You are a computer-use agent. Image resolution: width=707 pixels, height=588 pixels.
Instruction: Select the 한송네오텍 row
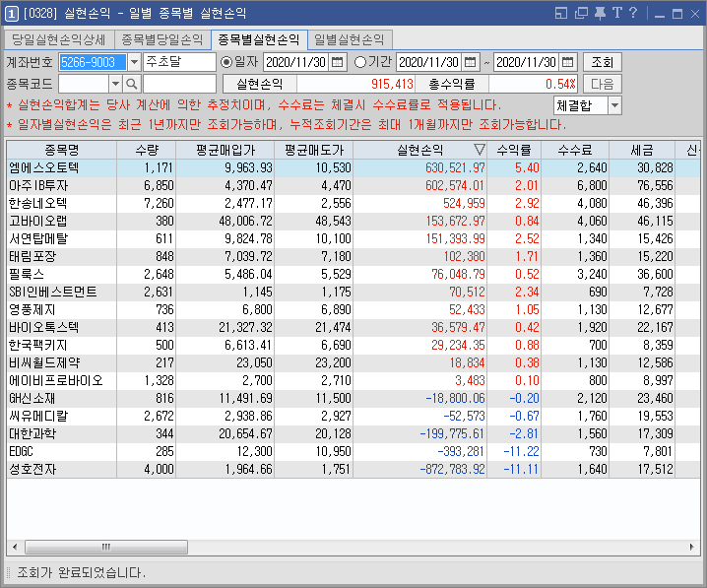[353, 203]
